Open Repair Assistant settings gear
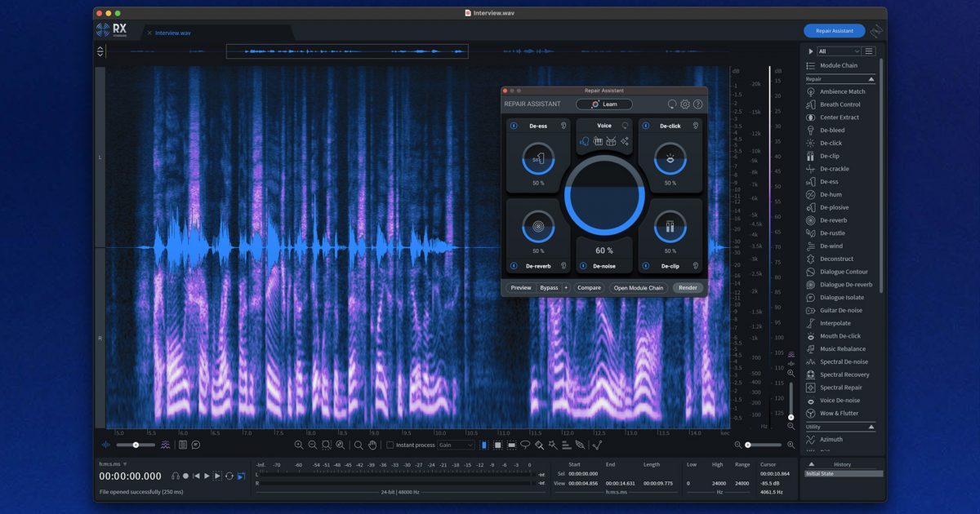980x514 pixels. click(x=685, y=104)
